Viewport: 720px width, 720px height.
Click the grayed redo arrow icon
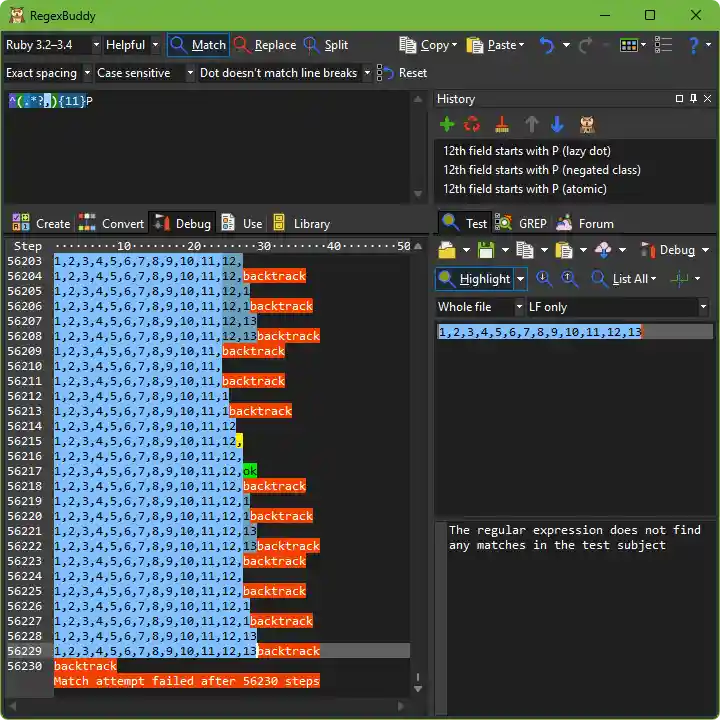point(585,45)
